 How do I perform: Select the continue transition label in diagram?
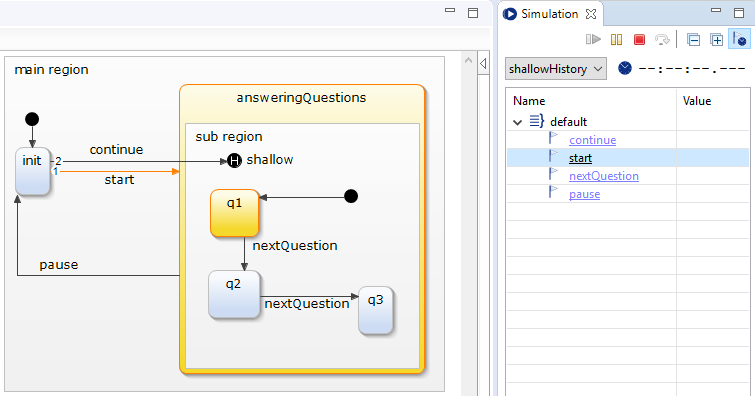(116, 150)
